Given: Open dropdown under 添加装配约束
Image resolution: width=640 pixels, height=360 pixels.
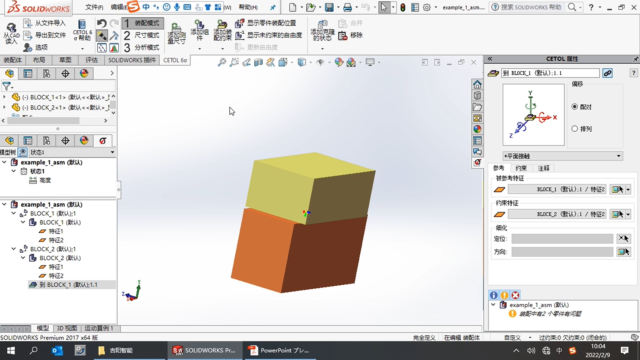Looking at the screenshot, I should [222, 49].
